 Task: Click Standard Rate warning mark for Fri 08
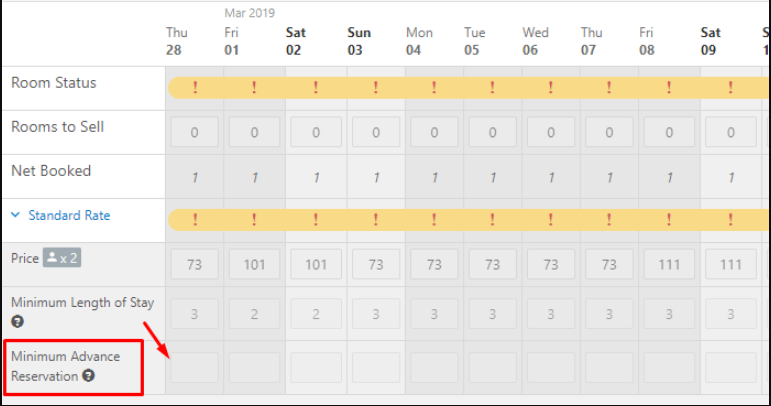coord(669,219)
